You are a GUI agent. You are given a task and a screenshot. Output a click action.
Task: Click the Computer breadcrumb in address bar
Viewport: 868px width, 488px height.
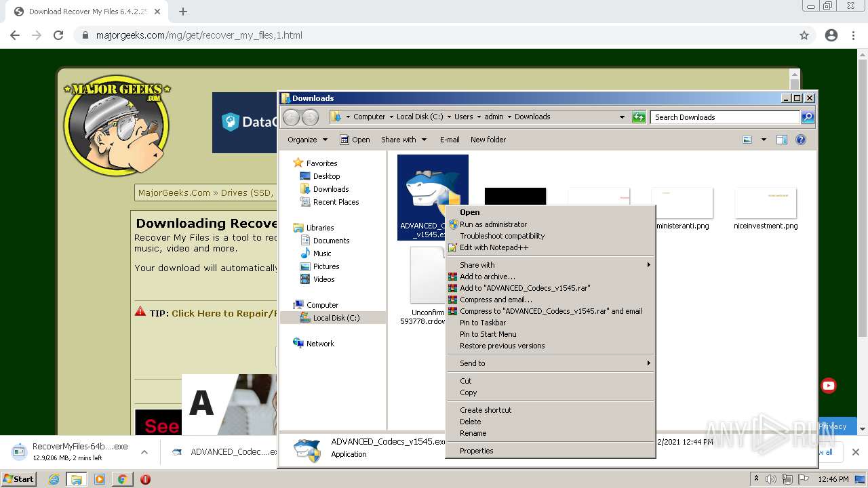pyautogui.click(x=369, y=117)
